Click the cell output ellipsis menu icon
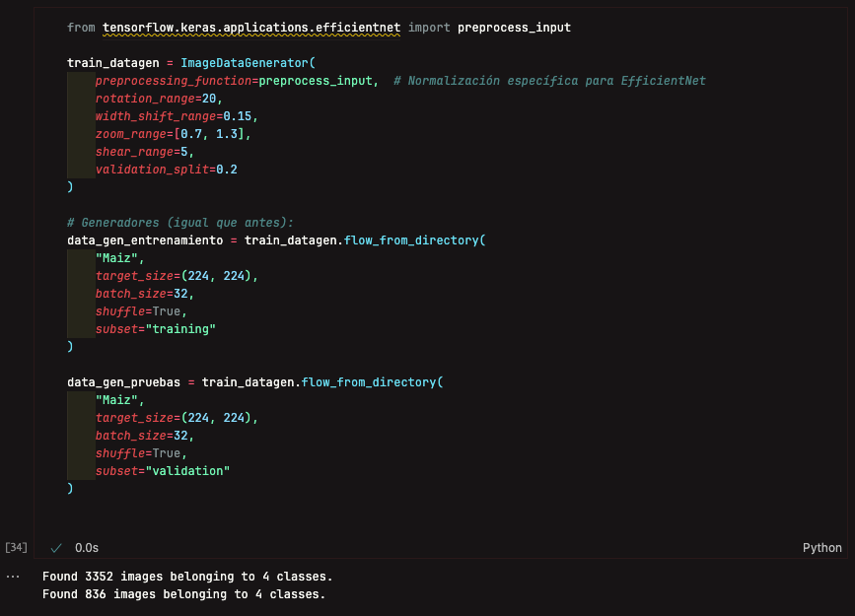The image size is (855, 616). click(13, 577)
